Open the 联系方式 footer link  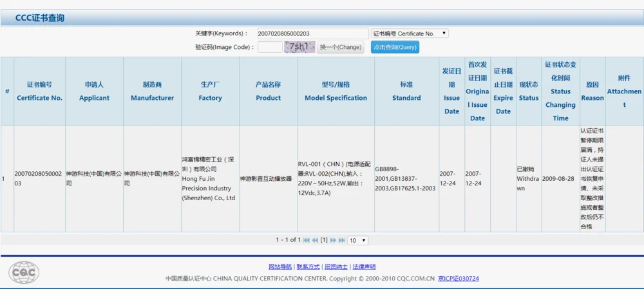[x=308, y=267]
